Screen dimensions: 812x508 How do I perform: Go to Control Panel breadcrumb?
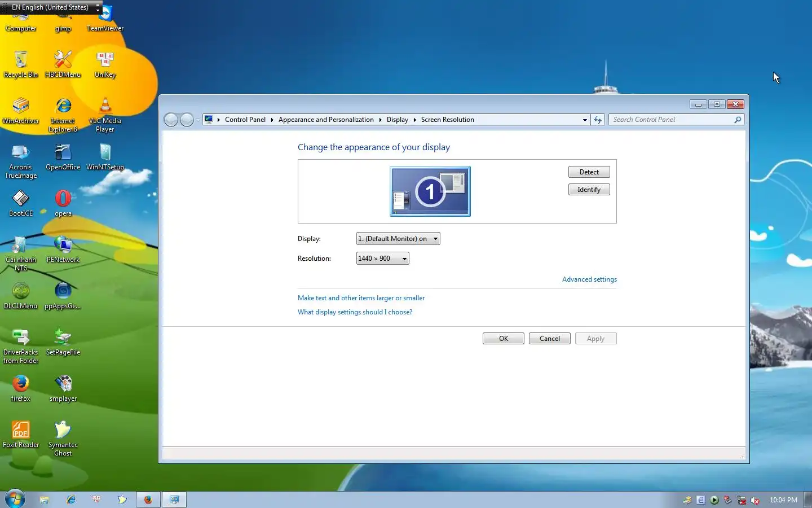[245, 120]
